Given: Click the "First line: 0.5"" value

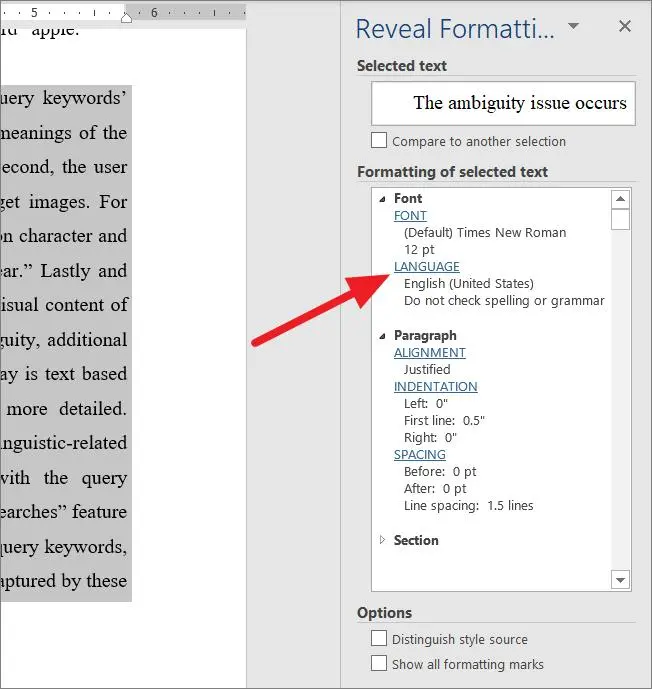Looking at the screenshot, I should pos(444,421).
